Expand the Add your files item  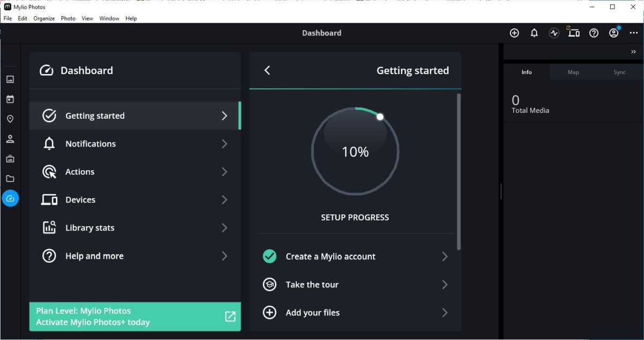(x=355, y=312)
